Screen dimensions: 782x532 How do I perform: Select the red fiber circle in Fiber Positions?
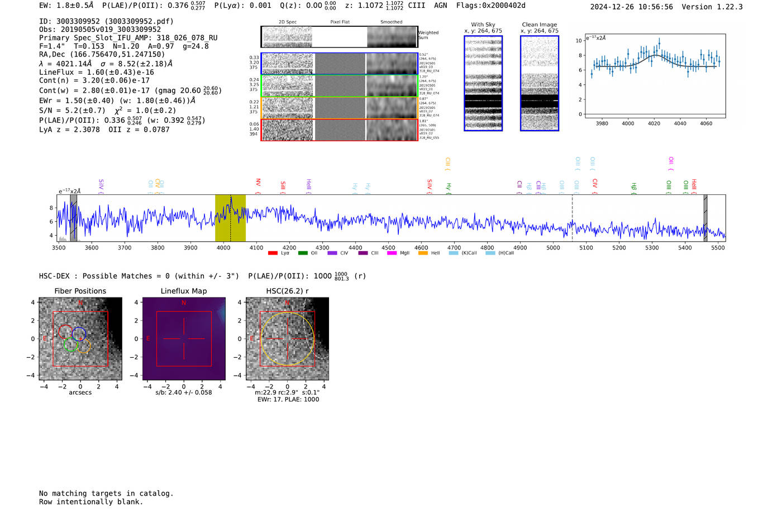[65, 332]
